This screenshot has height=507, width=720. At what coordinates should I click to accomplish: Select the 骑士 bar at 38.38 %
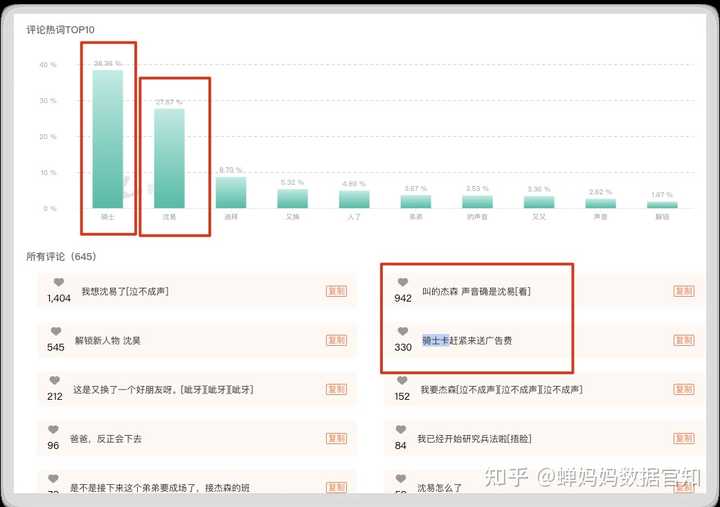108,139
